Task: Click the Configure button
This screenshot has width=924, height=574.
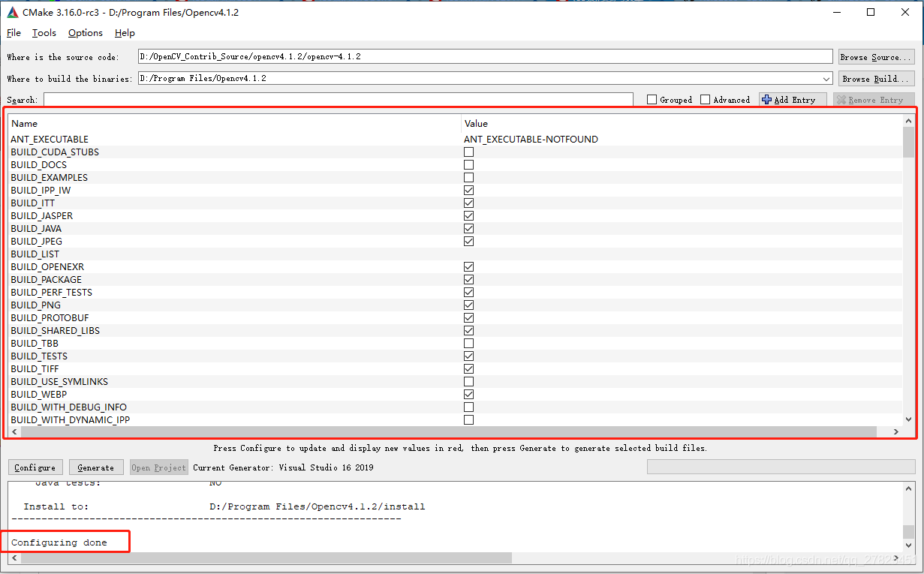Action: (35, 467)
